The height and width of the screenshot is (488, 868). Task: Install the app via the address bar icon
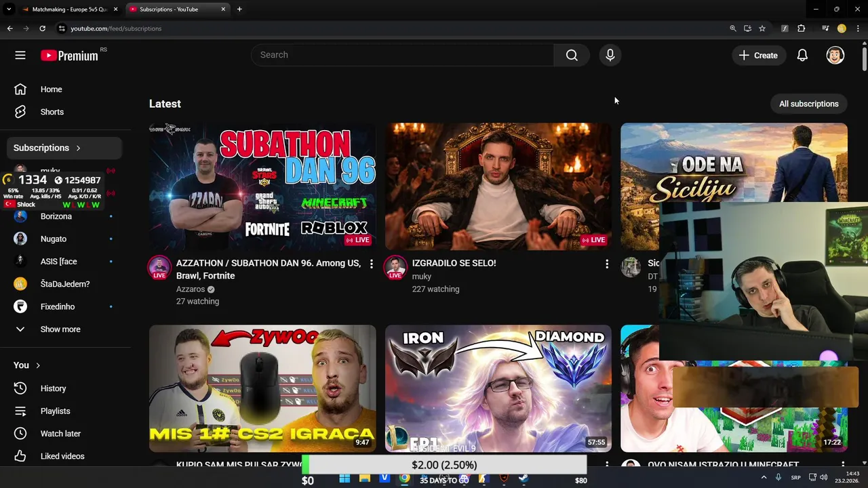[747, 28]
